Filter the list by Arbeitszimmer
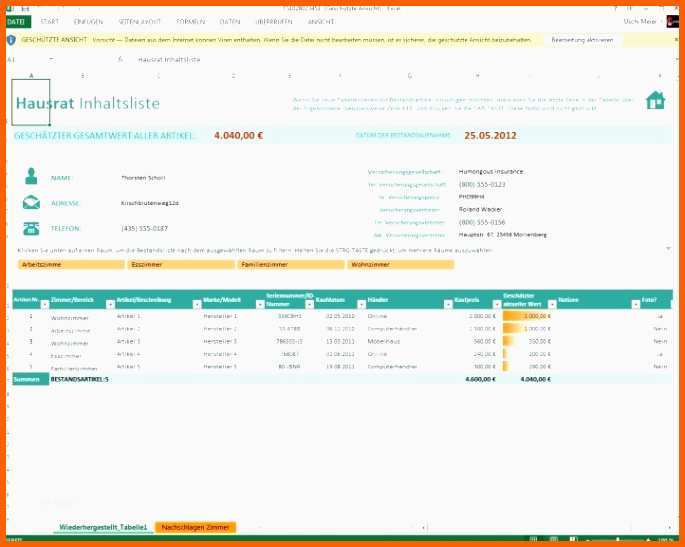685x547 pixels. pyautogui.click(x=70, y=265)
